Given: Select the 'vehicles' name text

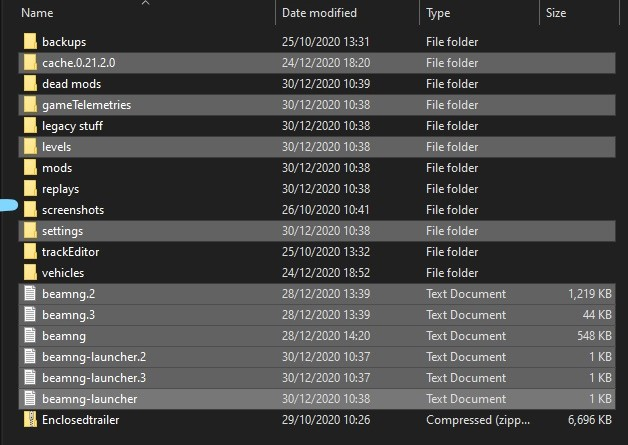Looking at the screenshot, I should (63, 273).
